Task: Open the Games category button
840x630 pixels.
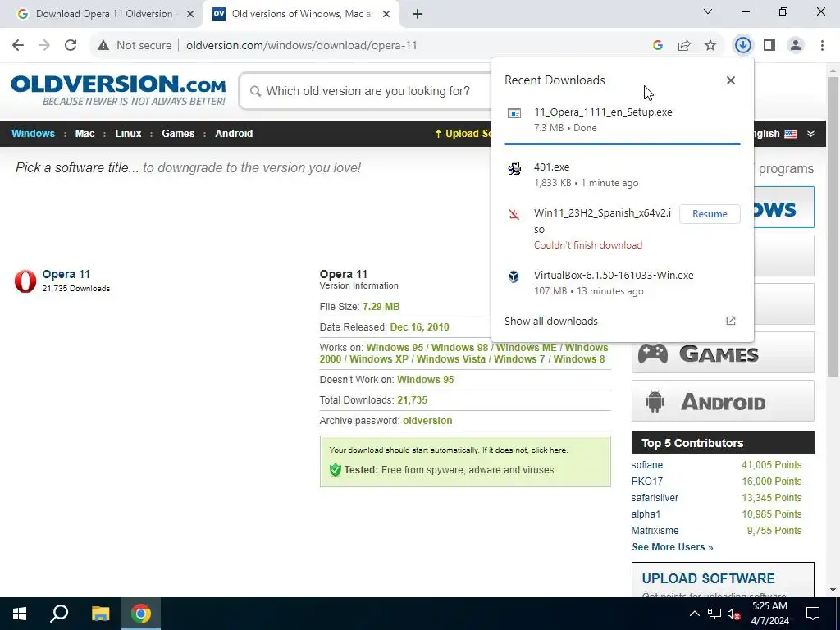Action: pyautogui.click(x=723, y=354)
